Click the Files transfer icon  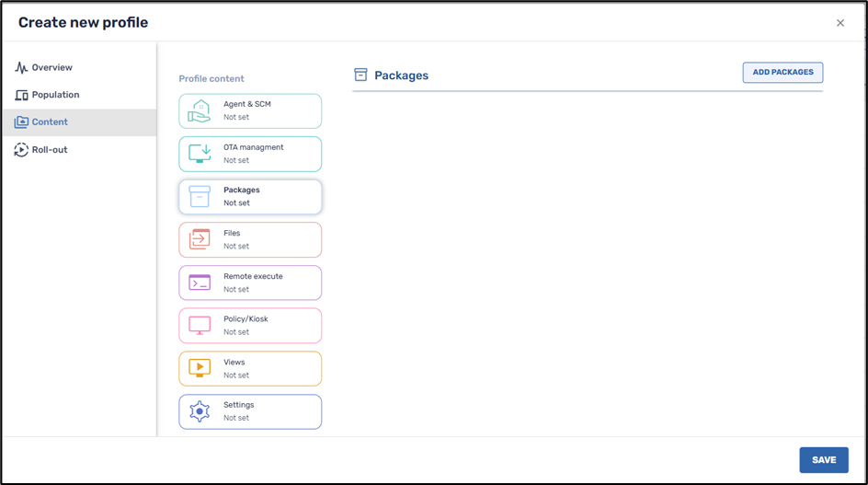point(200,239)
